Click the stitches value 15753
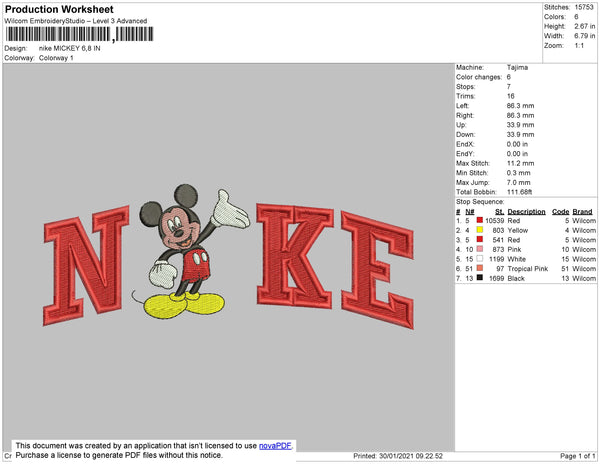The width and height of the screenshot is (600, 464). [x=584, y=7]
